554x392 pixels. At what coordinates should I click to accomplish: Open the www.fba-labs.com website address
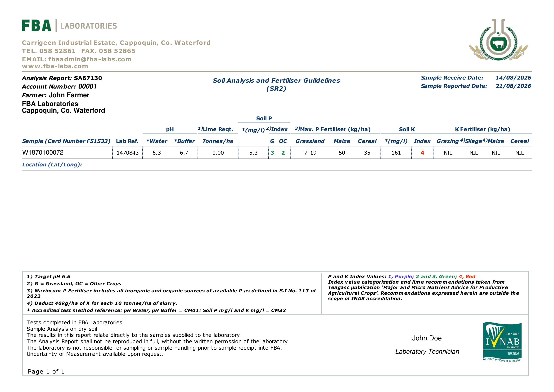[x=55, y=66]
